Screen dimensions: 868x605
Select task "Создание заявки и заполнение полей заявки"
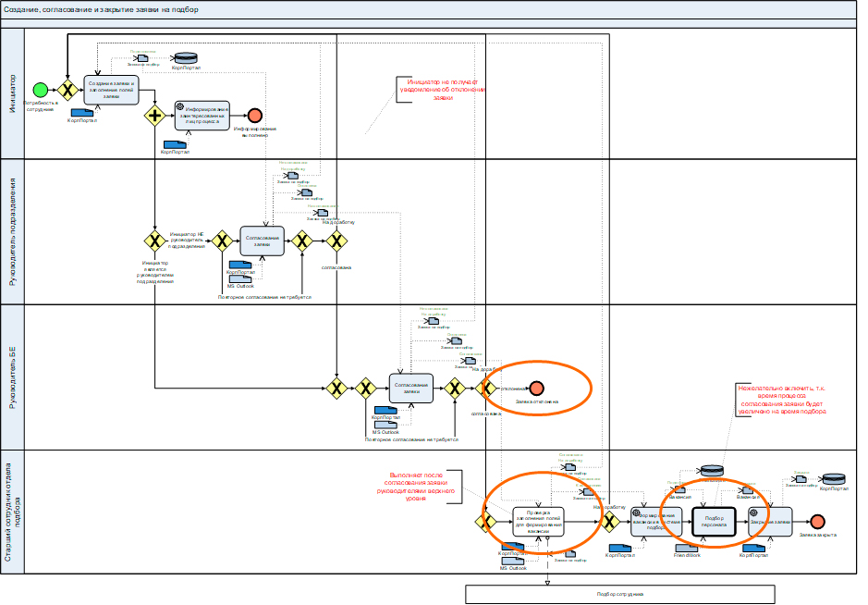[111, 90]
